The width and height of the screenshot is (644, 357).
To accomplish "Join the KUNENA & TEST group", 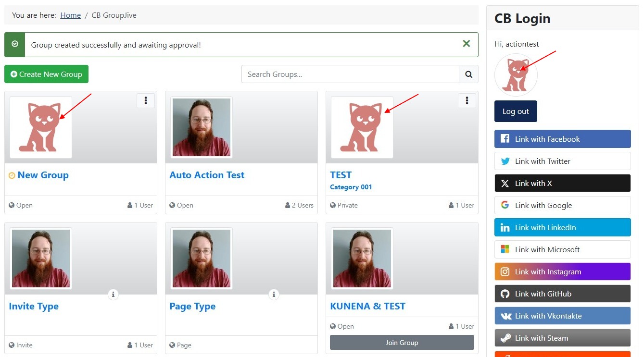I will [402, 343].
